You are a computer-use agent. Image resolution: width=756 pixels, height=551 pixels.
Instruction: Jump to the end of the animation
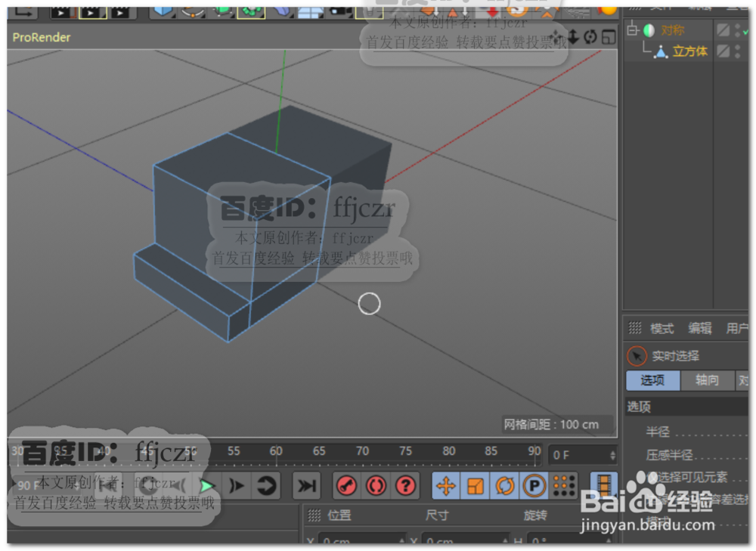point(307,486)
